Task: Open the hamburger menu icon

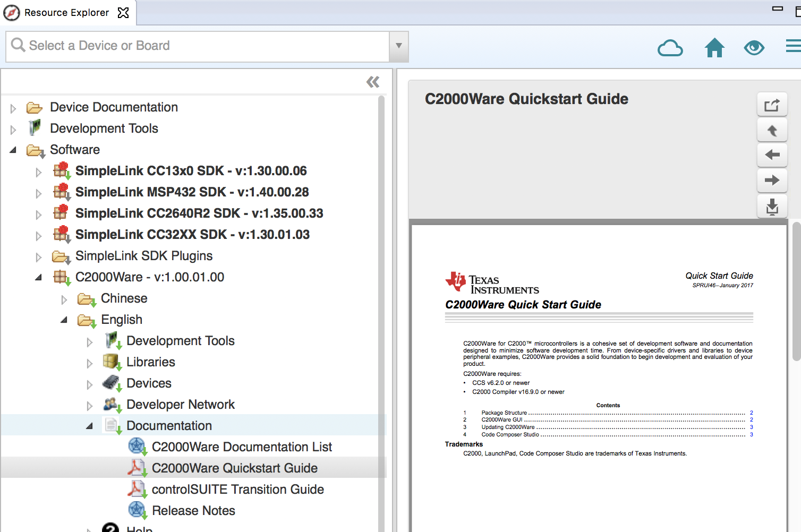Action: [x=794, y=46]
